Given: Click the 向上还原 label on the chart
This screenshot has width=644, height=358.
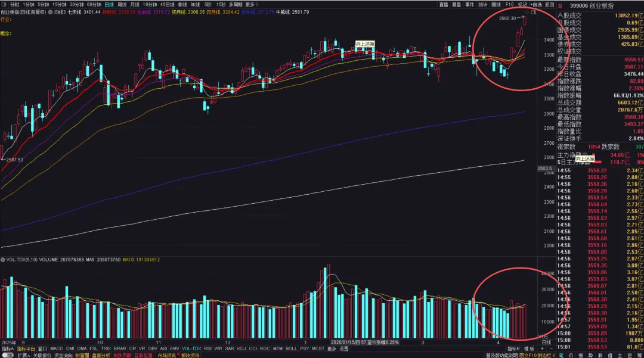Looking at the screenshot, I should click(x=365, y=44).
